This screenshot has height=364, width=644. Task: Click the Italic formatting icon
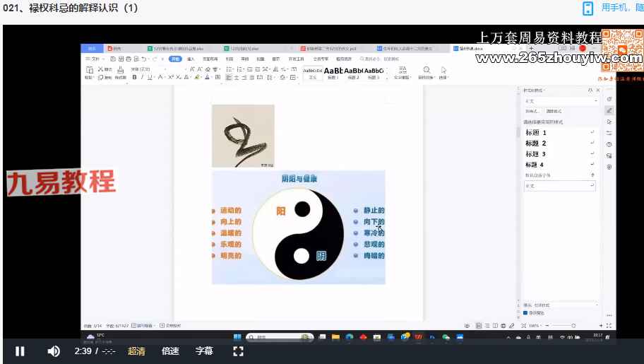(142, 77)
